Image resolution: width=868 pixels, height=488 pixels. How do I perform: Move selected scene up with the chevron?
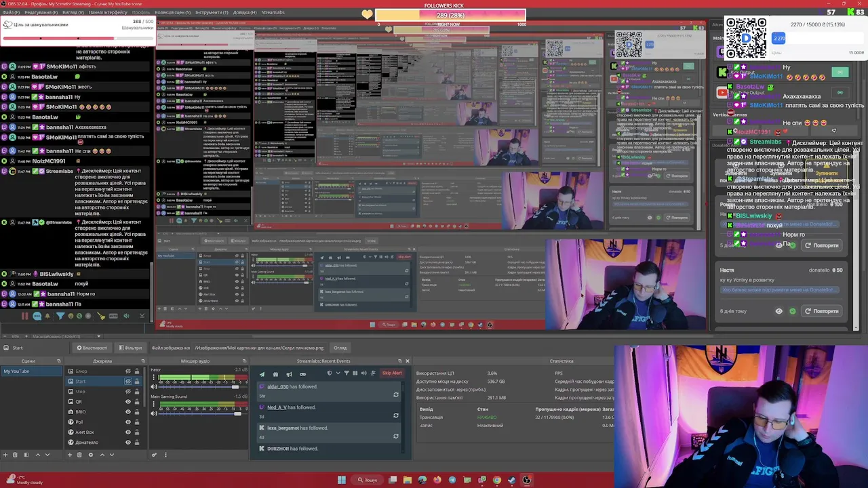click(x=38, y=455)
